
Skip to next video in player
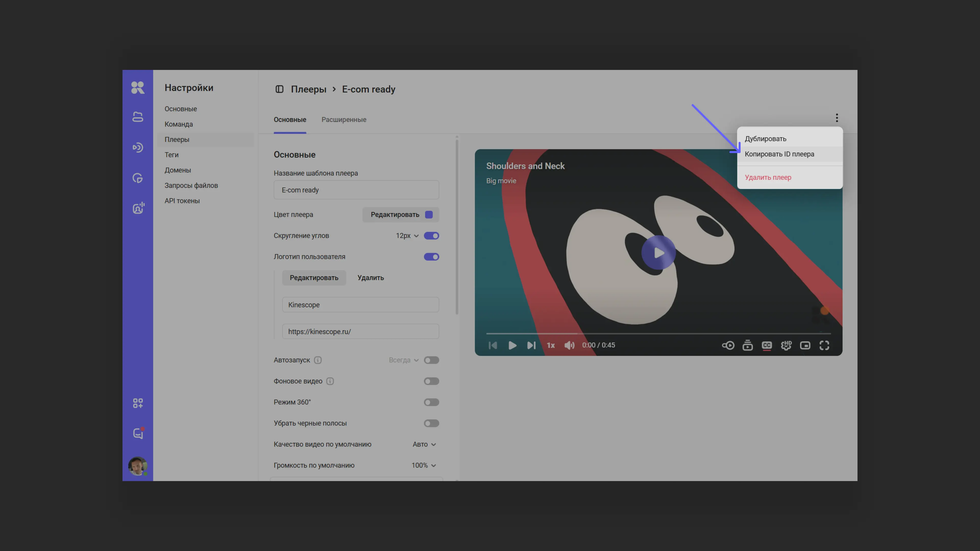click(531, 345)
